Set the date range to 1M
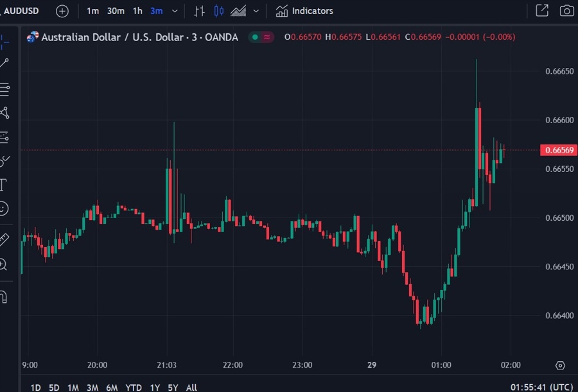Screen dimensions: 578x392 73,388
